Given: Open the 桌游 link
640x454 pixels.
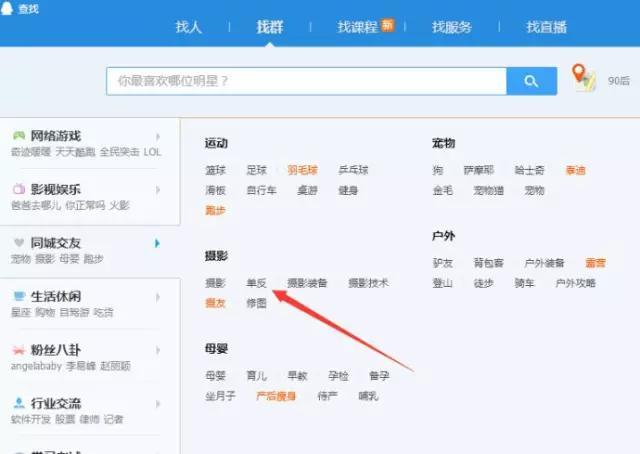Looking at the screenshot, I should 308,190.
